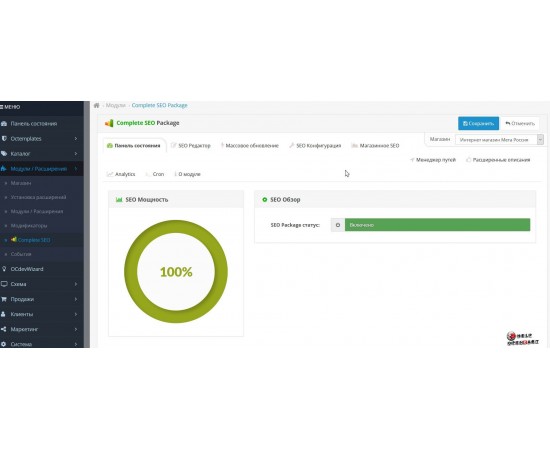Image resolution: width=550 pixels, height=450 pixels.
Task: Click the Маркетинг share icon
Action: click(4, 329)
